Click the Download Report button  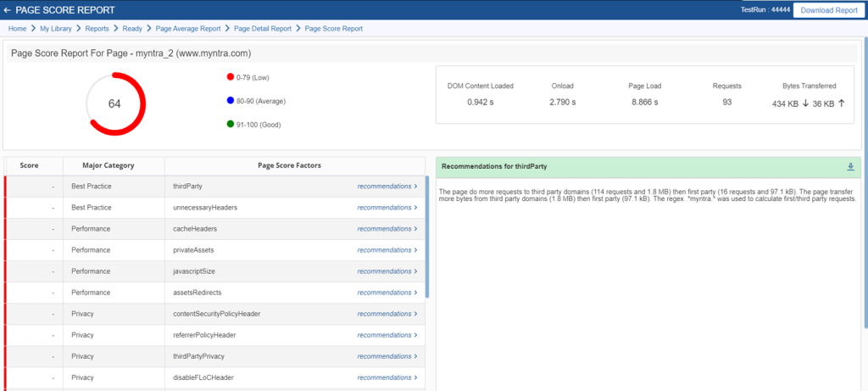(x=829, y=10)
